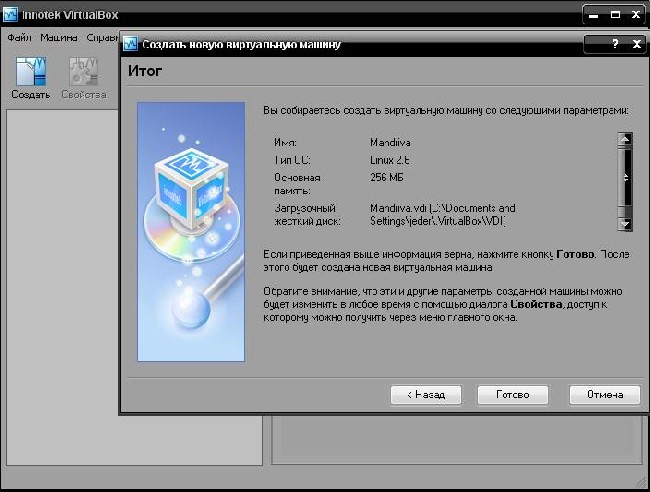Click the Основная память label

pyautogui.click(x=297, y=184)
